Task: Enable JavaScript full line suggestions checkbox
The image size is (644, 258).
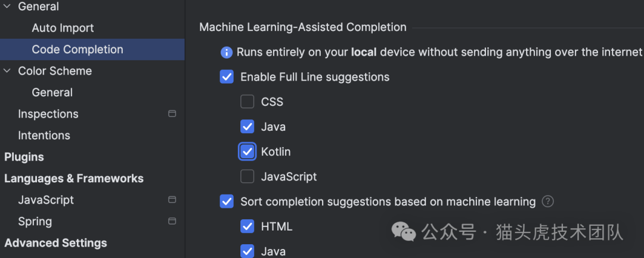Action: pyautogui.click(x=247, y=177)
